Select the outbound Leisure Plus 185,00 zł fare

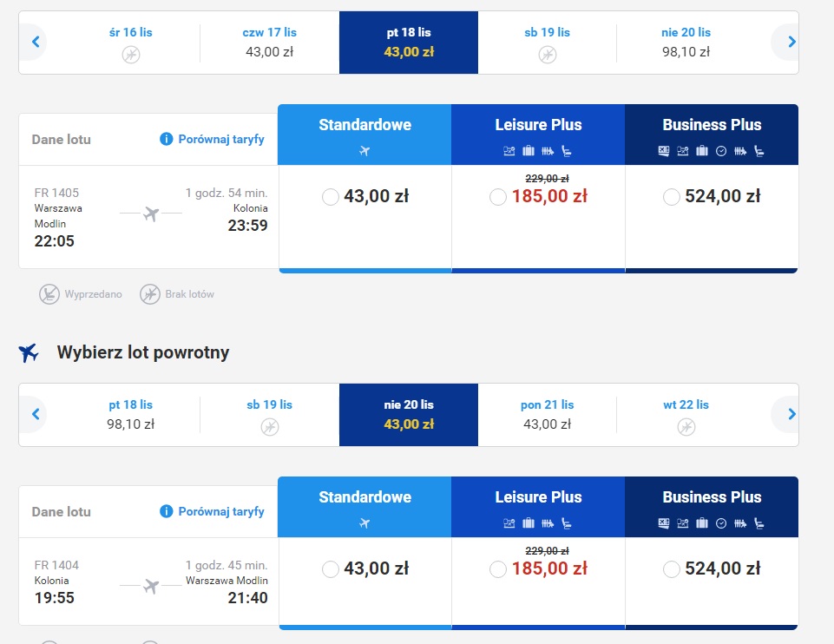pyautogui.click(x=498, y=197)
